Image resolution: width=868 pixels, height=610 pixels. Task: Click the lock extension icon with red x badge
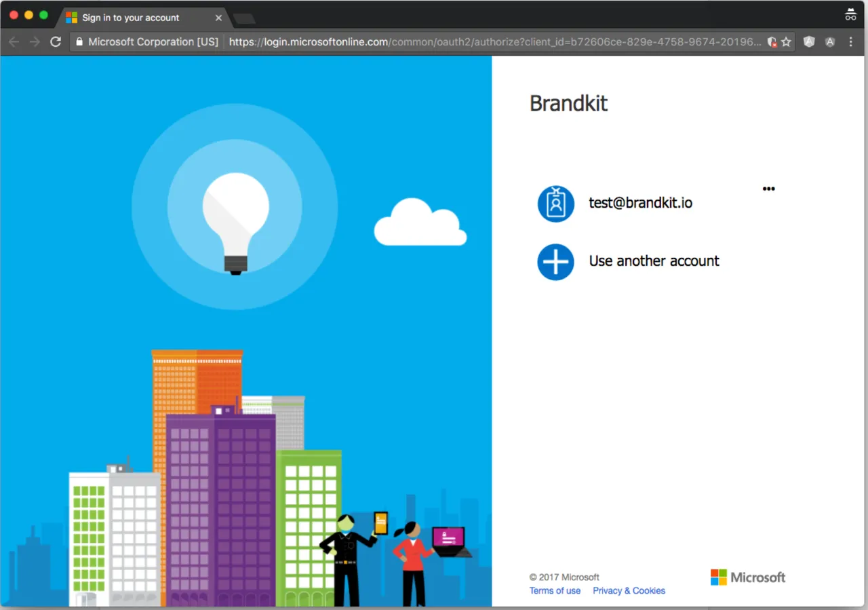[772, 41]
